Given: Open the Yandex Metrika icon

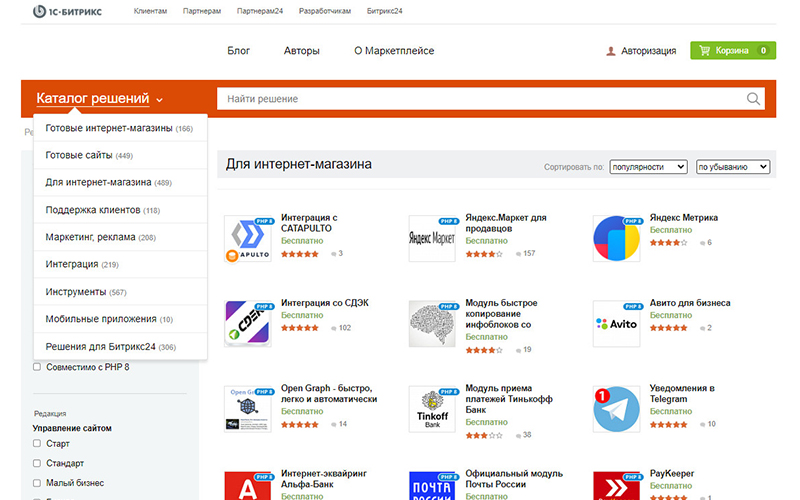Looking at the screenshot, I should 616,239.
